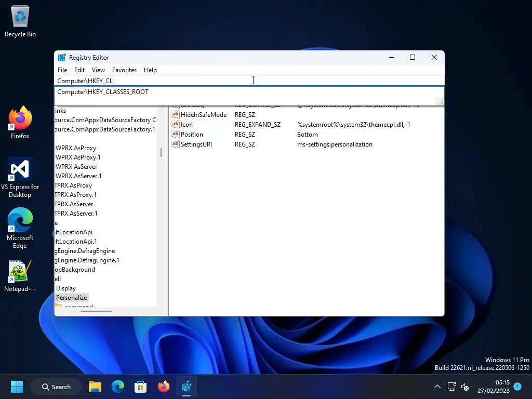This screenshot has width=532, height=399.
Task: Select the Position value name
Action: [192, 135]
